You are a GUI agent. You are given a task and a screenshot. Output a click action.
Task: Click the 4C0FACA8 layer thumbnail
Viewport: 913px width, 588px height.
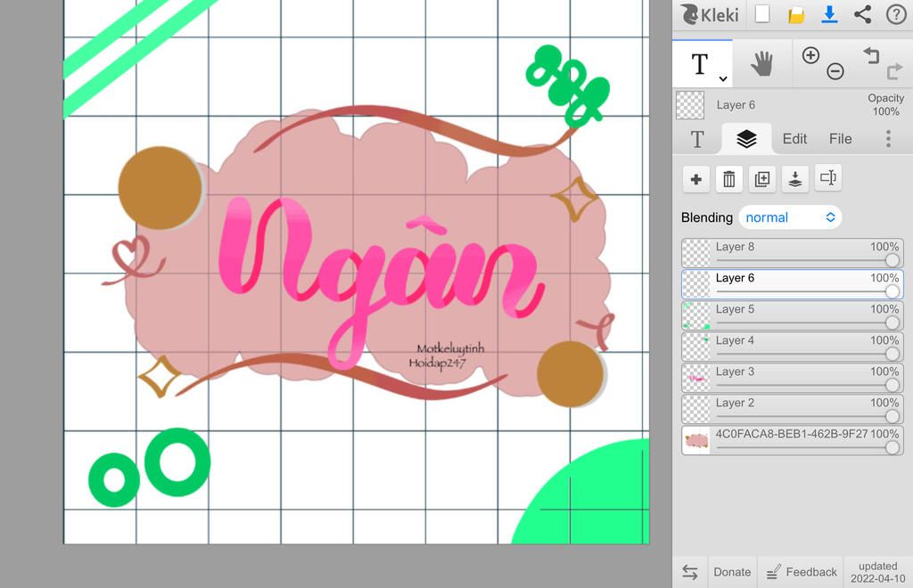tap(696, 440)
